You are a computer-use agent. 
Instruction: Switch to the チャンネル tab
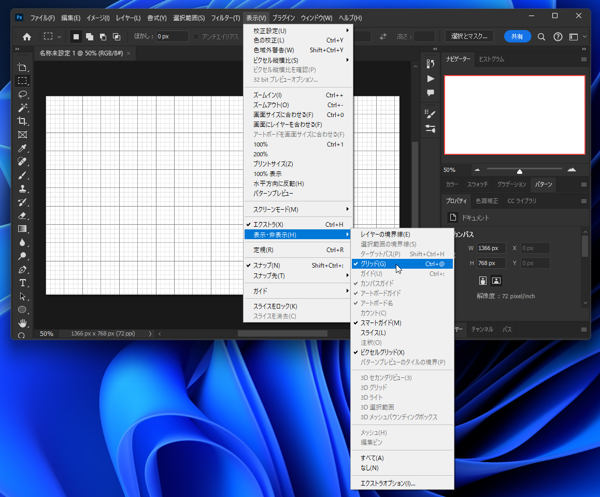pyautogui.click(x=482, y=329)
